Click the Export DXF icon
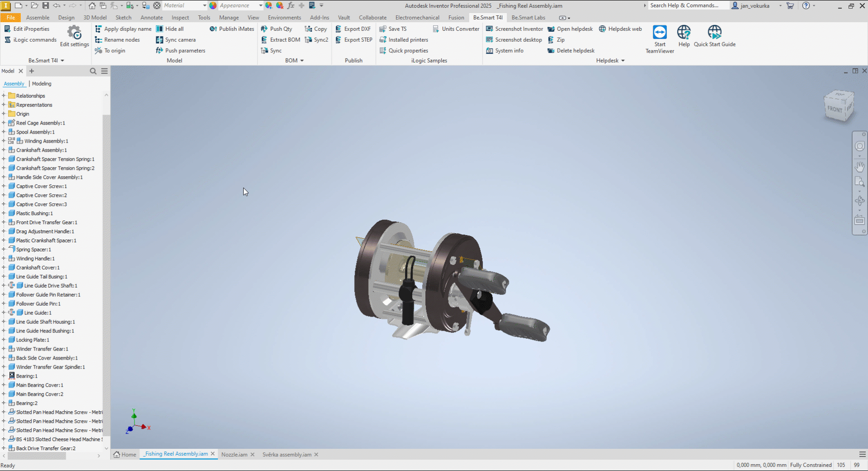This screenshot has width=868, height=471. (x=338, y=29)
